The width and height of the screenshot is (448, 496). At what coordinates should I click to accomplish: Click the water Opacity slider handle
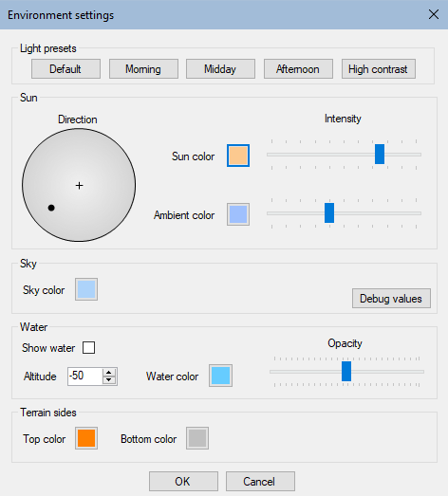(x=346, y=372)
